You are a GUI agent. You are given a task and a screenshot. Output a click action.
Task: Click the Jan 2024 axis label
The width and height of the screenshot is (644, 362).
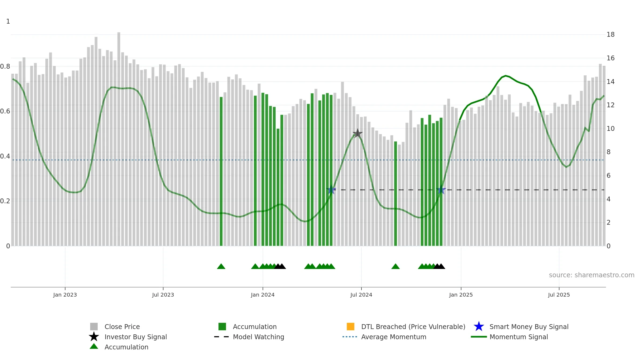(263, 295)
